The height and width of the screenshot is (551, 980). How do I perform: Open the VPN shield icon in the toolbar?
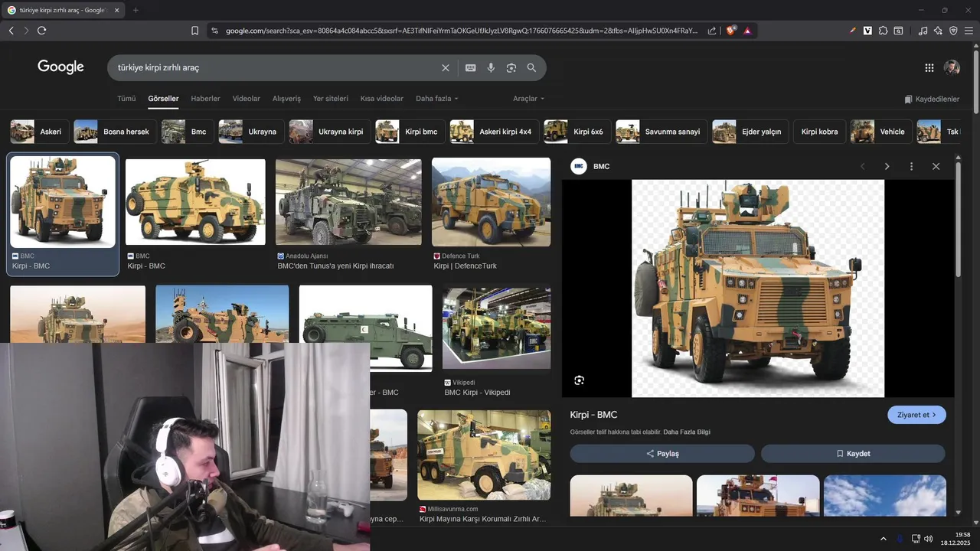coord(953,31)
